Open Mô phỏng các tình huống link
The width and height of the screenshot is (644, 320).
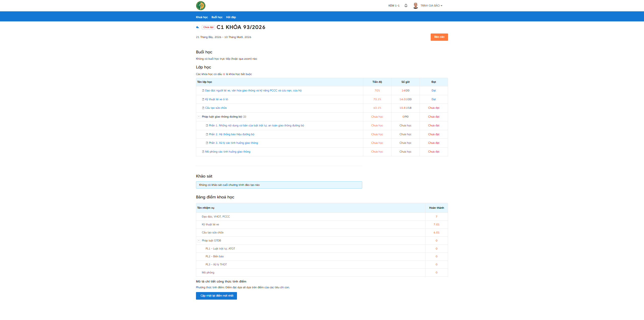(x=228, y=152)
